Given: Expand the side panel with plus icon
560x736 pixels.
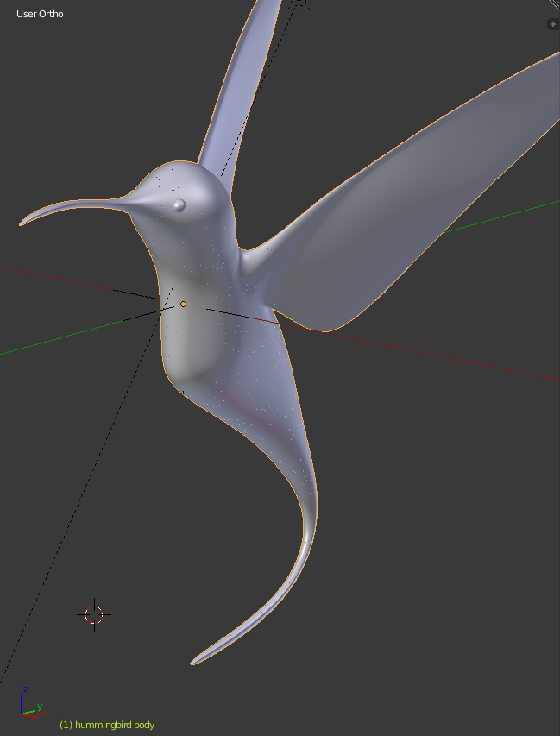Looking at the screenshot, I should 553,24.
